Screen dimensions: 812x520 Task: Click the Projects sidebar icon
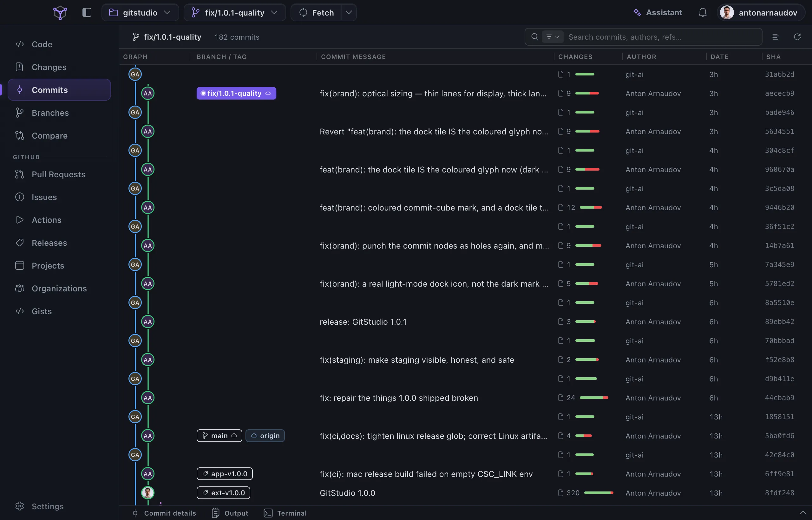(20, 265)
